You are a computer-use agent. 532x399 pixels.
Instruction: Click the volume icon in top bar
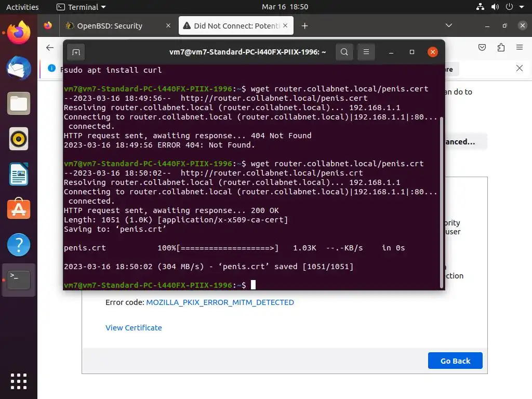click(x=495, y=7)
